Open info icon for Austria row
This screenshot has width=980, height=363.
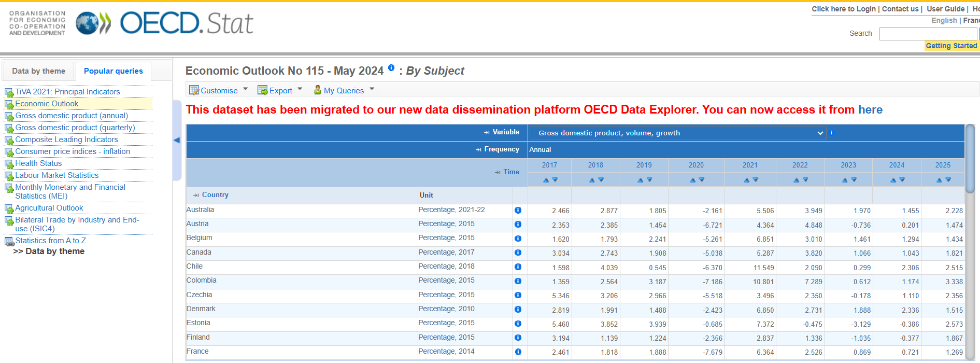coord(518,225)
